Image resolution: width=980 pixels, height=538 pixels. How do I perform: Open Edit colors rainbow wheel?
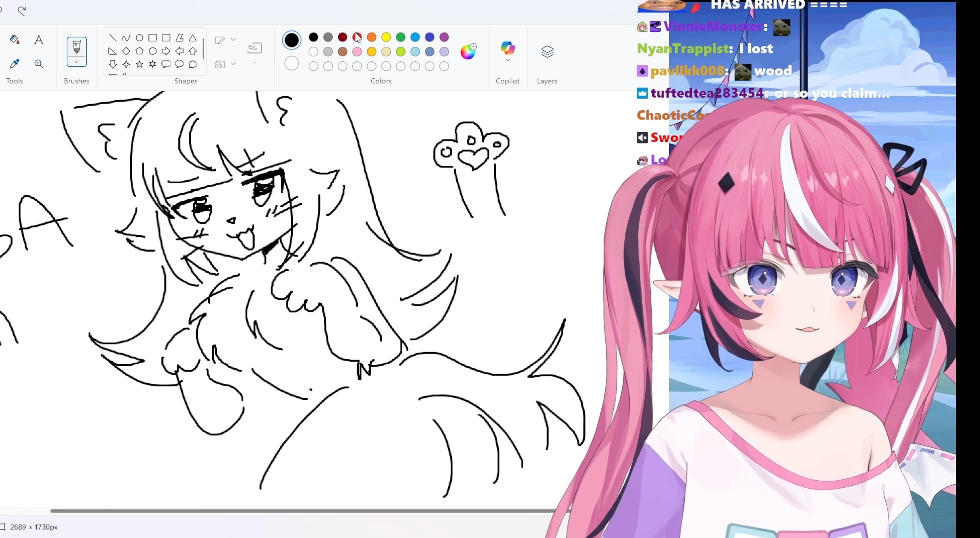[x=468, y=51]
